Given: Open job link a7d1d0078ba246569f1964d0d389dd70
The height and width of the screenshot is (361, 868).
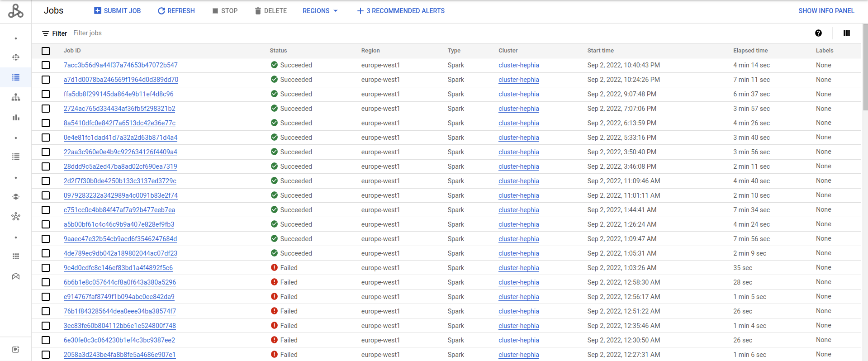Looking at the screenshot, I should (x=121, y=80).
